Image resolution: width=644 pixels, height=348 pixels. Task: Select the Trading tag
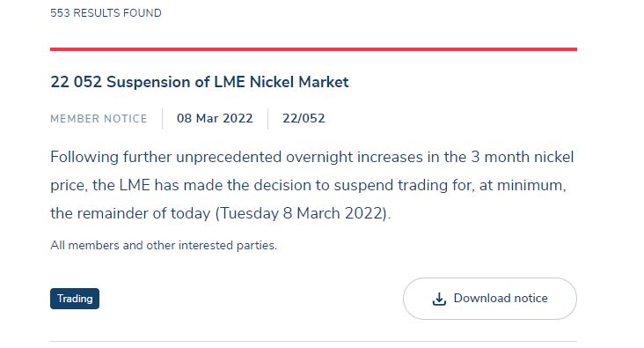coord(75,299)
